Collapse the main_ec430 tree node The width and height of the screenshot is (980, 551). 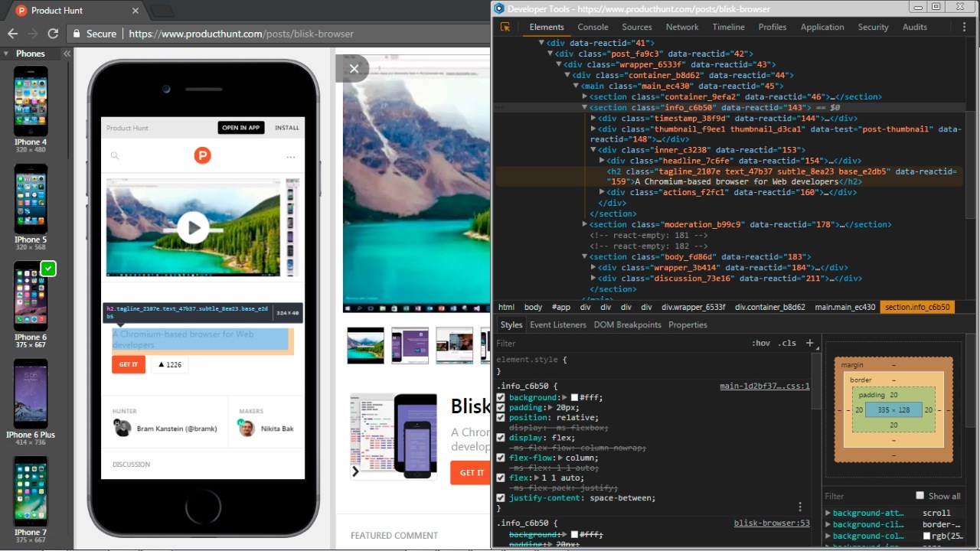pyautogui.click(x=576, y=86)
